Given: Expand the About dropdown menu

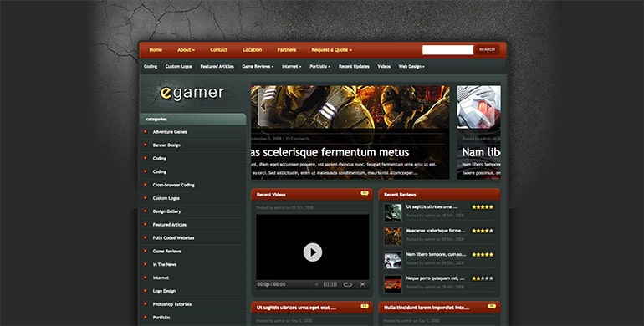Looking at the screenshot, I should coord(186,49).
